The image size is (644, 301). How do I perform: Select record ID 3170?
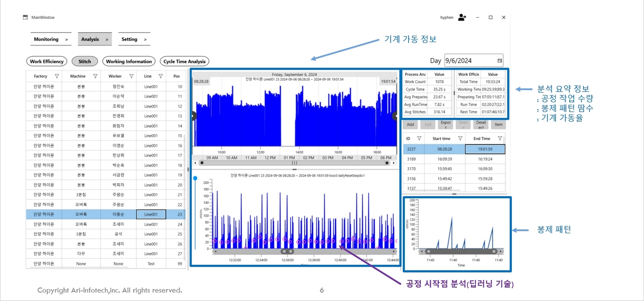click(454, 169)
